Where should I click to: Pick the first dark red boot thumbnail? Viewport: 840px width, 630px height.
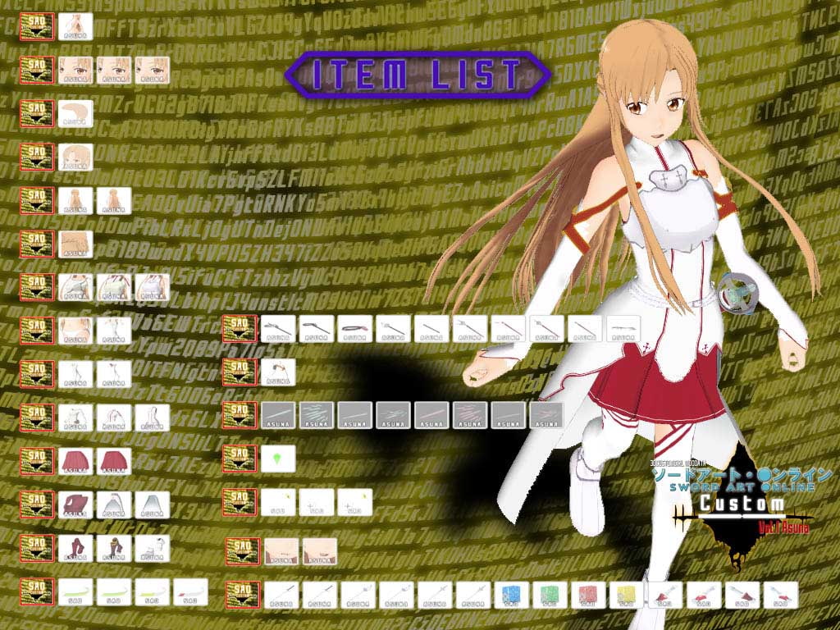75,548
